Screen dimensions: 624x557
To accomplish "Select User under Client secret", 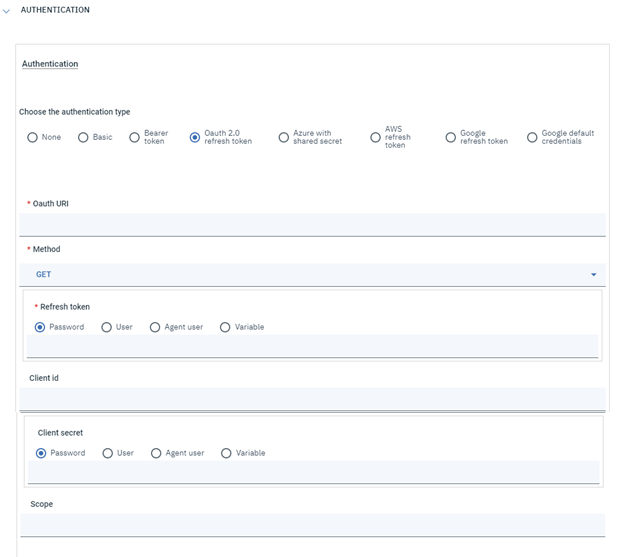I will point(108,453).
